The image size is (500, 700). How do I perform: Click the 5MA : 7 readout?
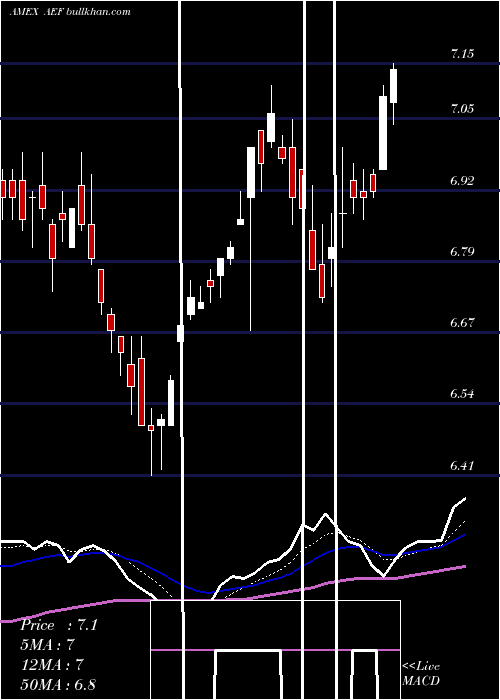coord(48,645)
